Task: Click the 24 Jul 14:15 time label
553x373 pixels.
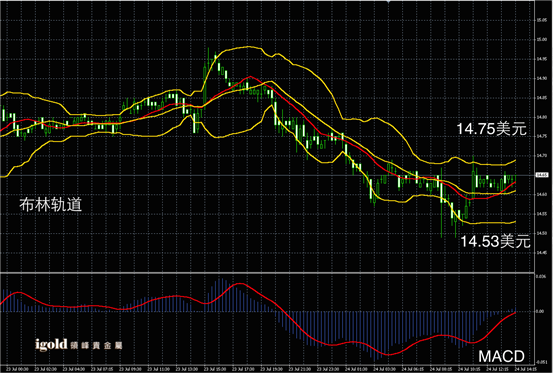Action: coord(525,369)
